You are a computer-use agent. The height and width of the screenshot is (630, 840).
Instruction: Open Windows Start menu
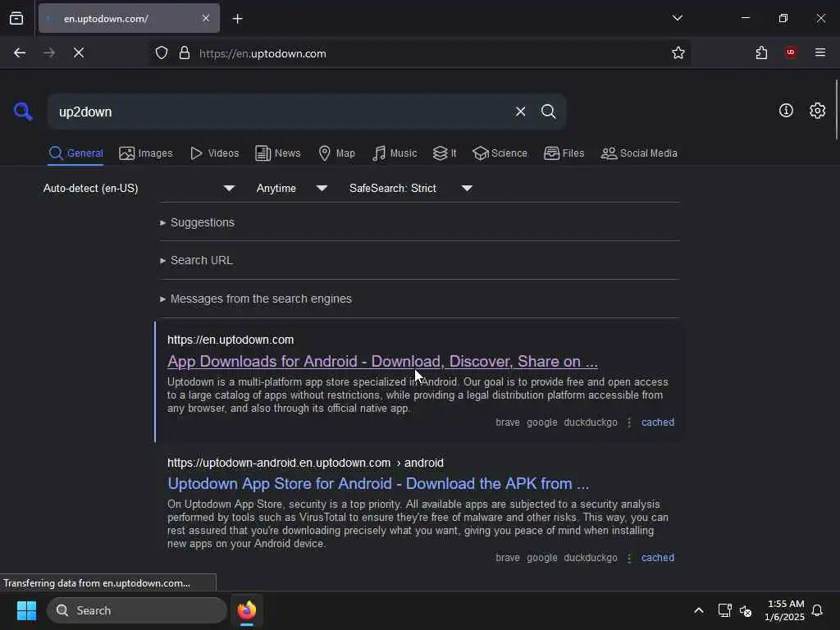(26, 610)
